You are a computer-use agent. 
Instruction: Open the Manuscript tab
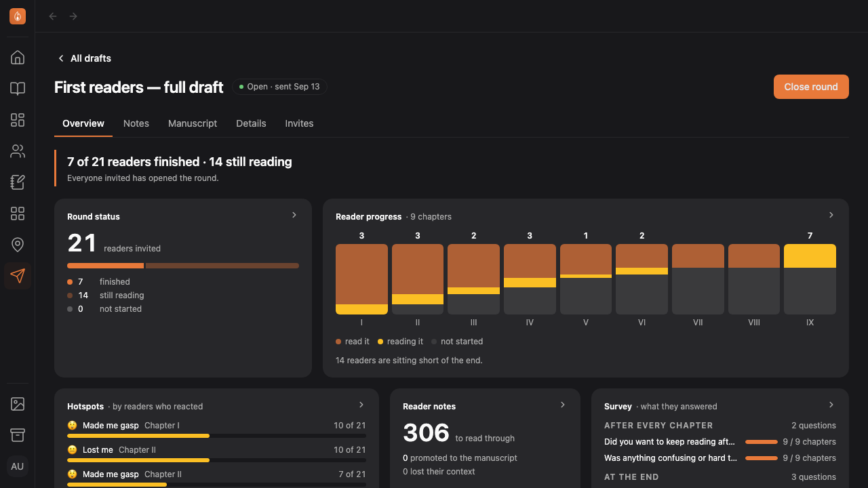point(193,123)
